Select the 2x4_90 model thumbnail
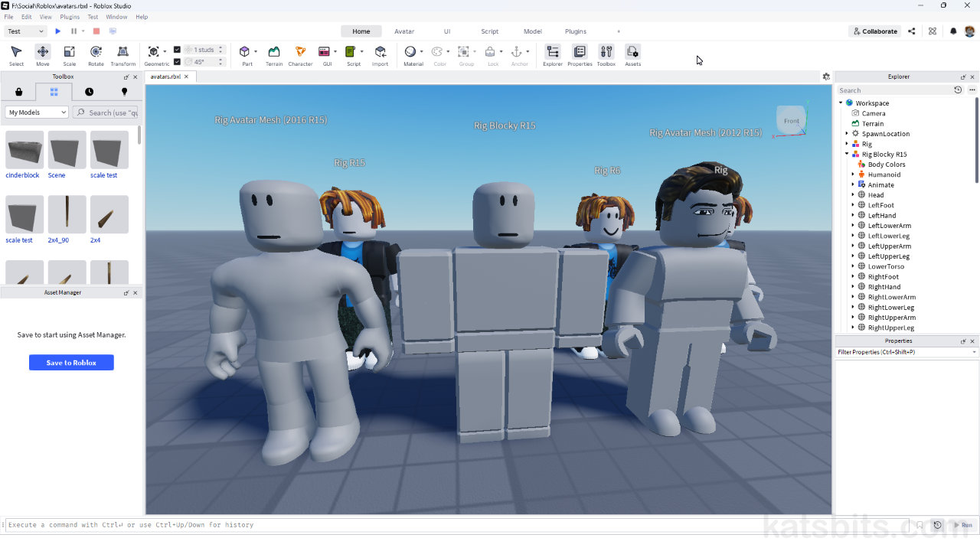The width and height of the screenshot is (980, 551). click(x=67, y=214)
